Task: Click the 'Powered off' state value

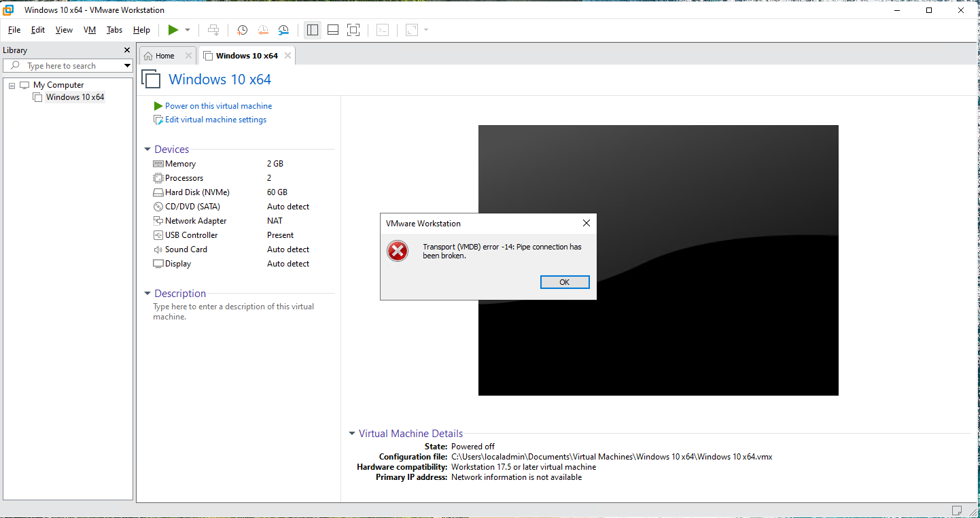Action: [x=473, y=447]
